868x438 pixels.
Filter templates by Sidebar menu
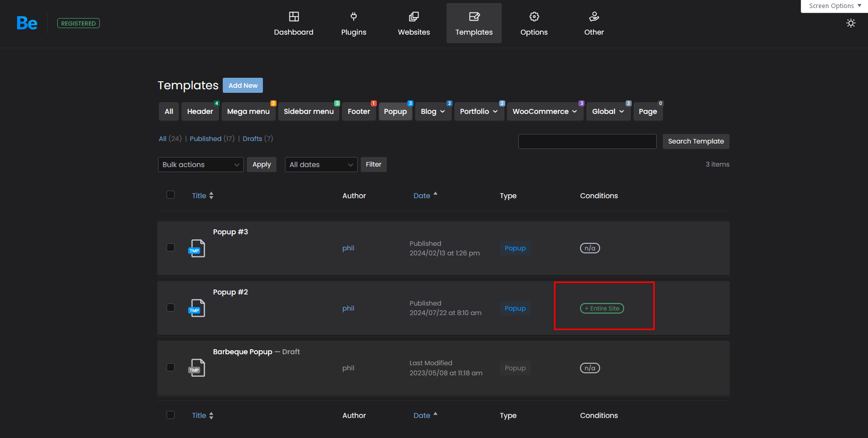pyautogui.click(x=309, y=111)
